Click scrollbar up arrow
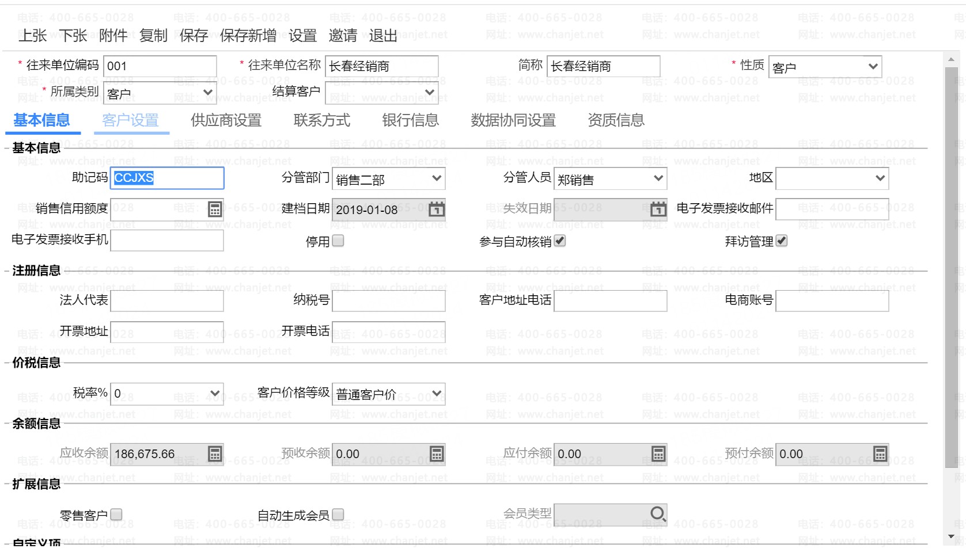Viewport: 966px width, 560px height. [952, 59]
